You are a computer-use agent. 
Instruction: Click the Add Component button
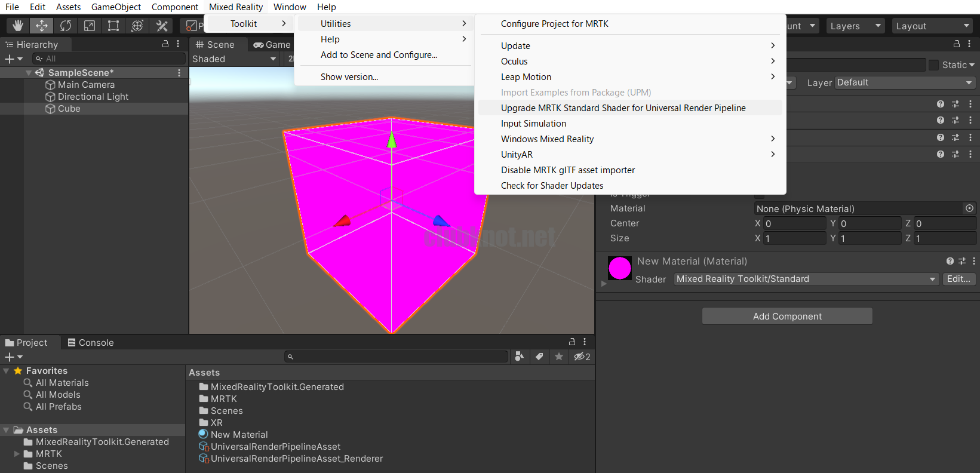[x=787, y=317]
